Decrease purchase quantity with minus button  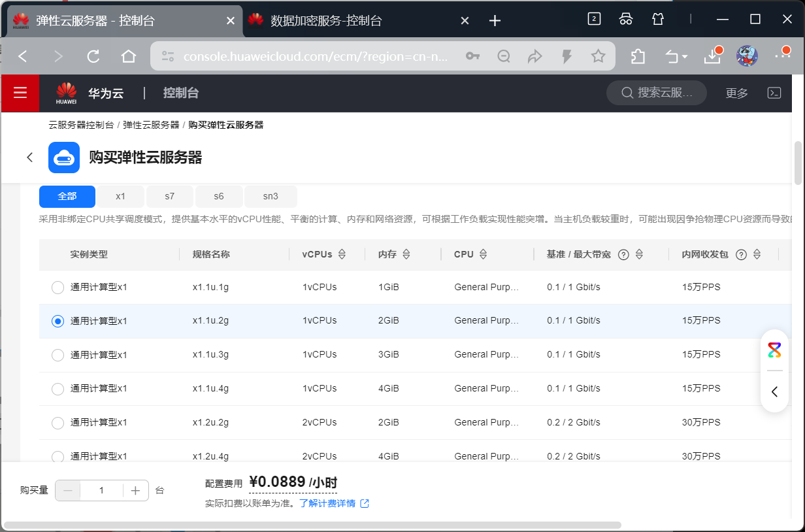tap(68, 490)
